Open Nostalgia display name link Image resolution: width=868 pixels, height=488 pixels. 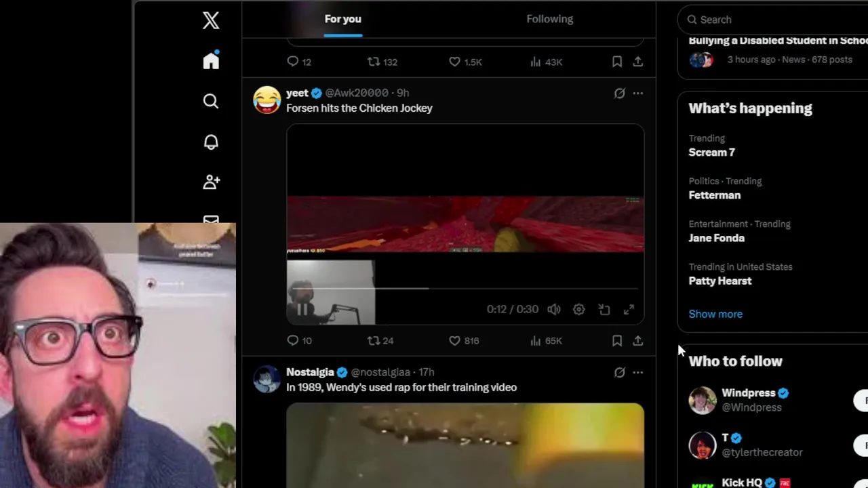(310, 372)
